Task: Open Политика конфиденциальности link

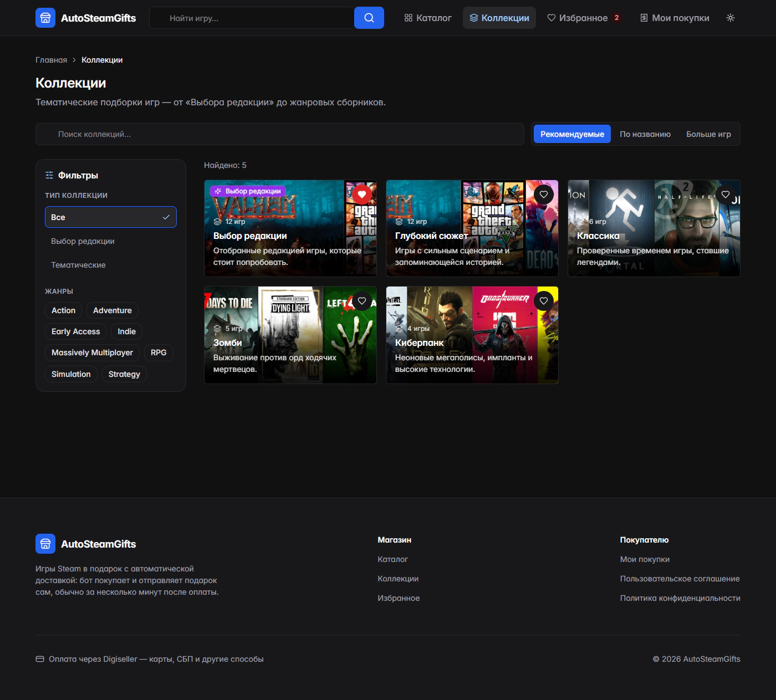Action: pos(680,598)
